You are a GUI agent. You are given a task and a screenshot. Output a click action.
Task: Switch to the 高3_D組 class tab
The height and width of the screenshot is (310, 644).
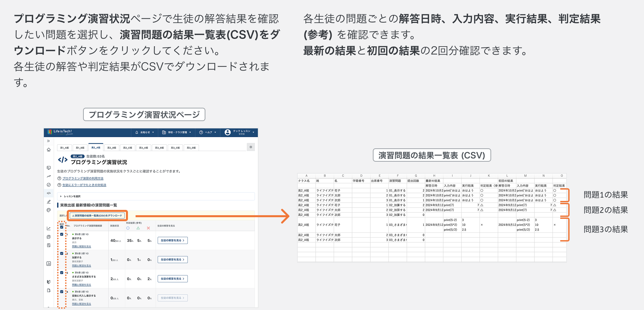(x=191, y=148)
